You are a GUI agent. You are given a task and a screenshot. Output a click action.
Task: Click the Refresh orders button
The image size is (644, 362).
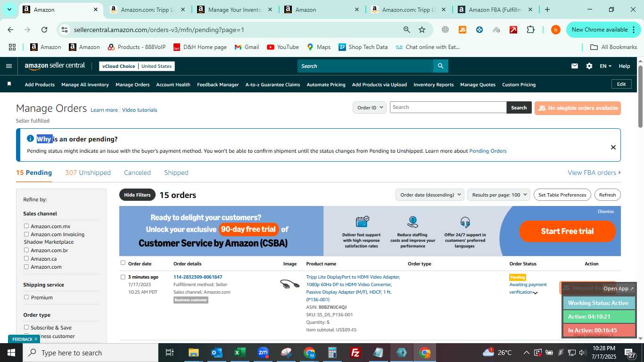(x=607, y=195)
